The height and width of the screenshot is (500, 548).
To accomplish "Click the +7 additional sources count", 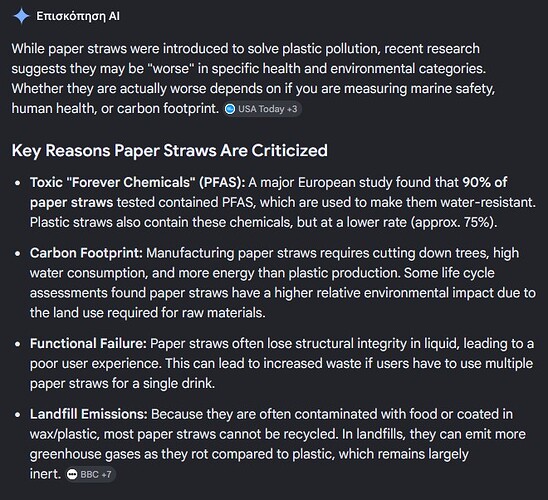I will click(106, 474).
